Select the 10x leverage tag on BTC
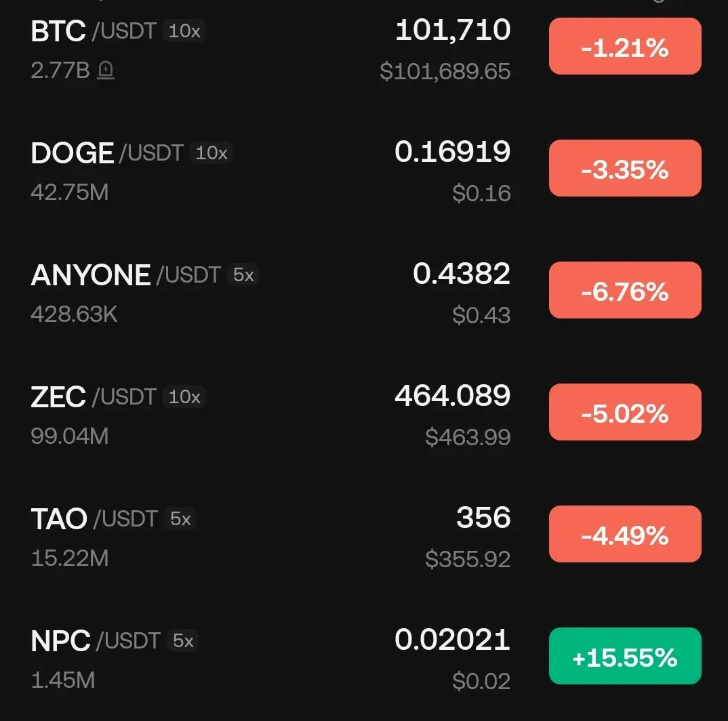 pos(184,31)
